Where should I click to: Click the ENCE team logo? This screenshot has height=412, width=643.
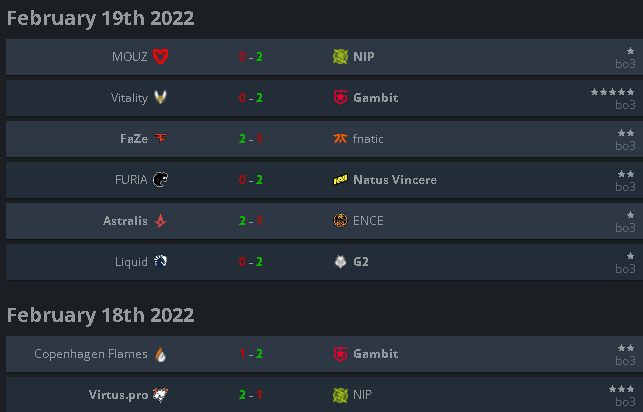(340, 221)
